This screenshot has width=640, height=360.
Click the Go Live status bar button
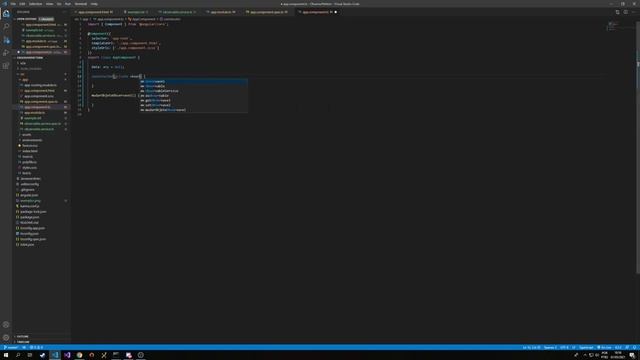tap(605, 348)
